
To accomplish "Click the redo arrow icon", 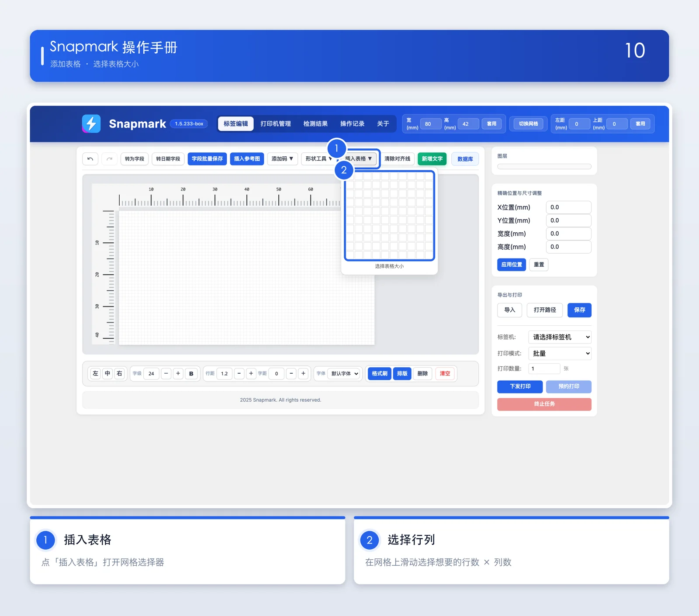I will [x=109, y=159].
